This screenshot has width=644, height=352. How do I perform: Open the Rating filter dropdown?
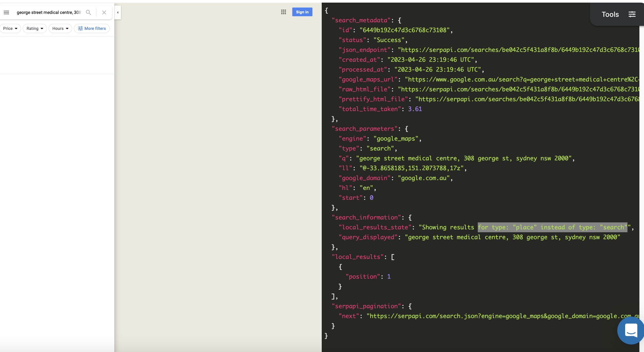[35, 28]
